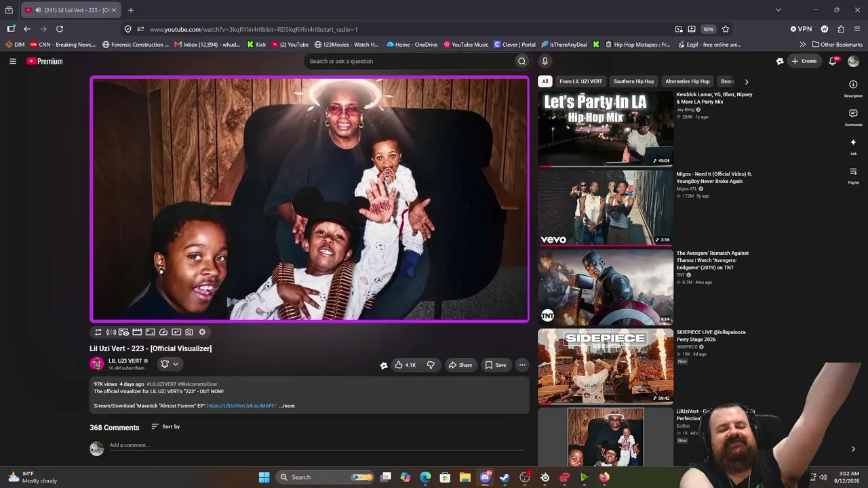Toggle picture-in-picture in address bar
This screenshot has height=488, width=868.
[x=679, y=29]
